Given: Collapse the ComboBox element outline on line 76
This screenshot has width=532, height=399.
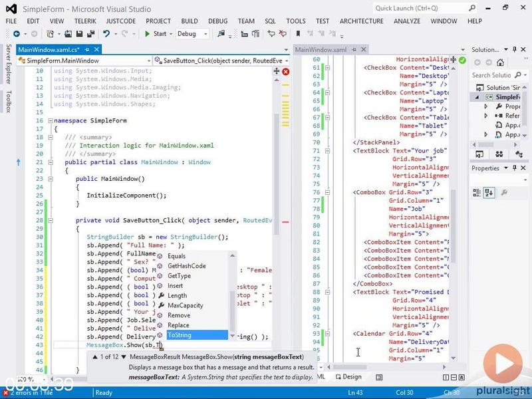Looking at the screenshot, I should (327, 192).
